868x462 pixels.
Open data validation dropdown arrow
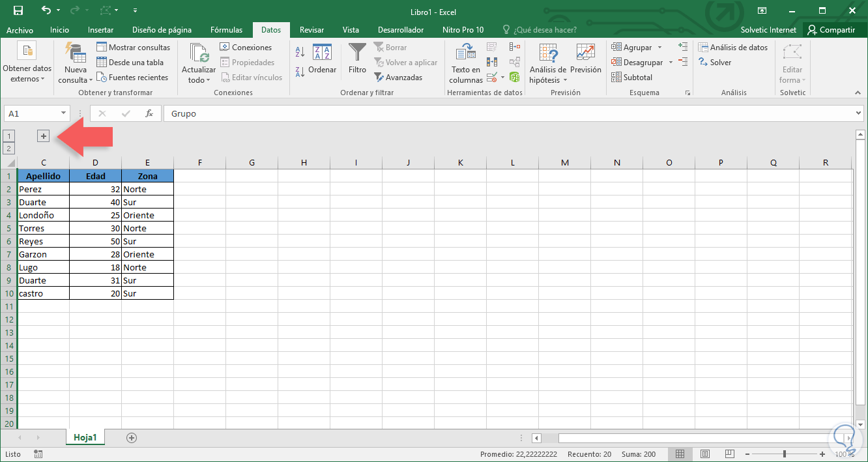[x=502, y=78]
